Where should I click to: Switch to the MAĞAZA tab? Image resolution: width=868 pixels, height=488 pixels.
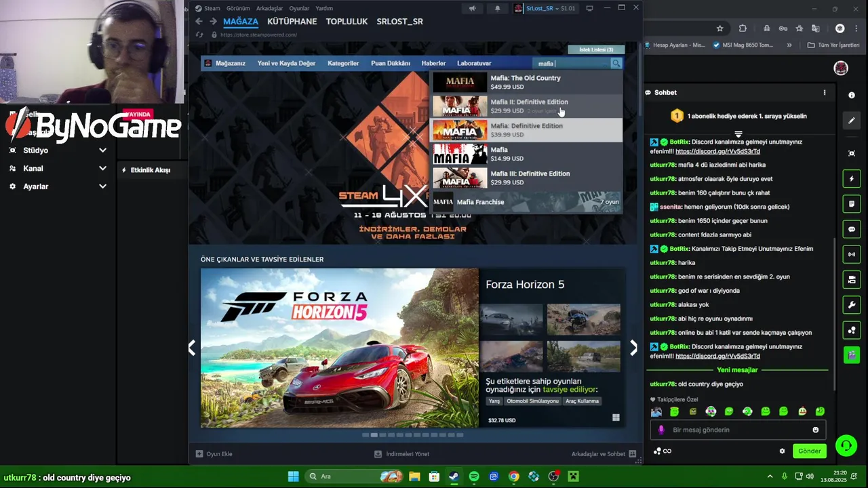[241, 22]
